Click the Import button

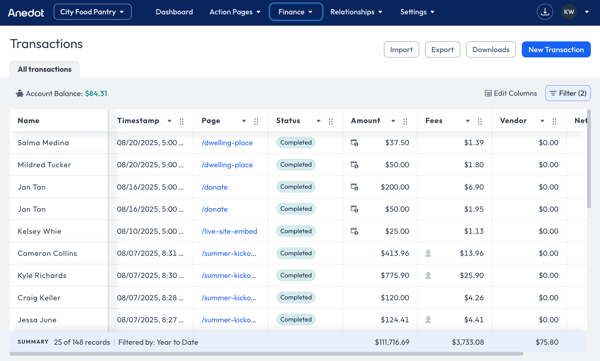tap(401, 50)
